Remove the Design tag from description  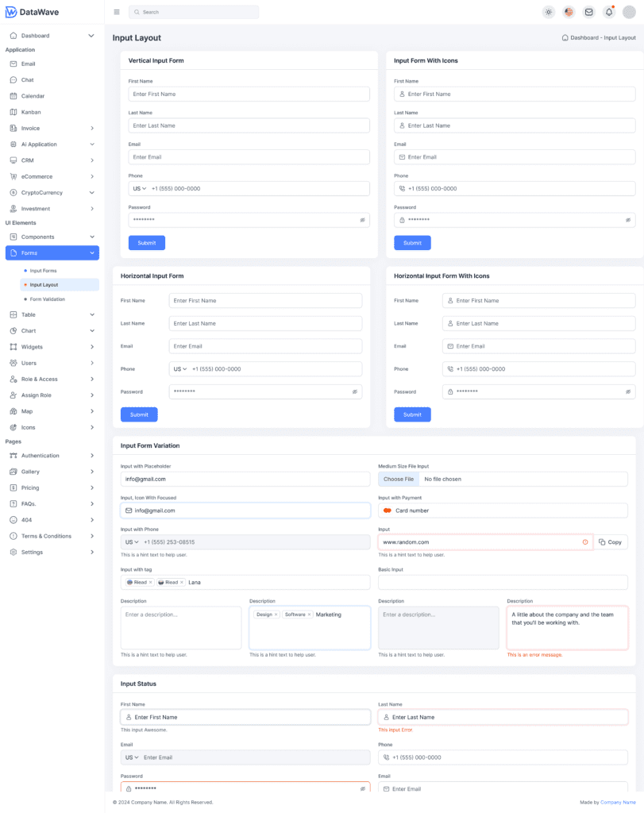click(276, 615)
